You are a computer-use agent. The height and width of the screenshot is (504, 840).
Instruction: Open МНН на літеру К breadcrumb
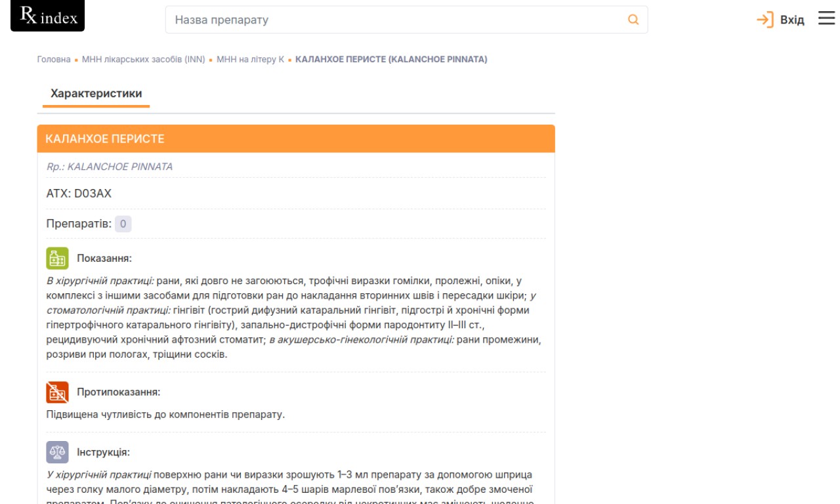[250, 59]
